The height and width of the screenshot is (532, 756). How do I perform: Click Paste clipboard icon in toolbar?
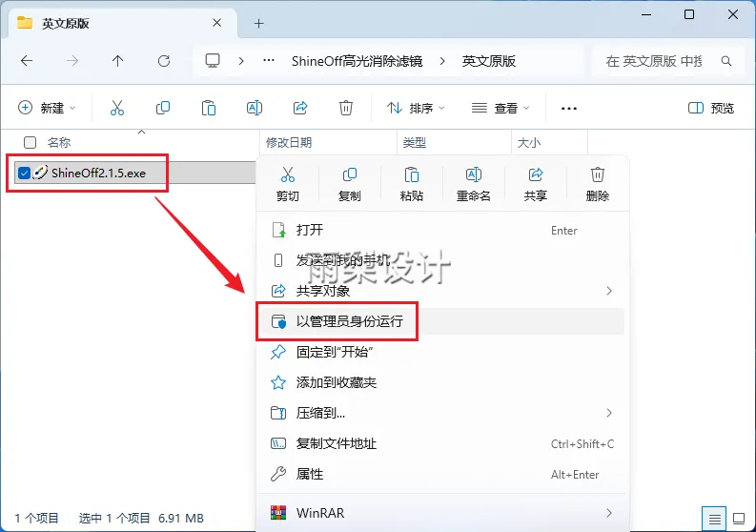208,108
